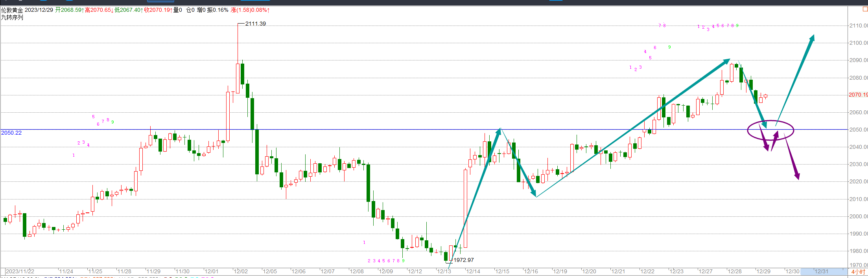
Task: Click the 1972.97 lowest price label
Action: tap(464, 260)
